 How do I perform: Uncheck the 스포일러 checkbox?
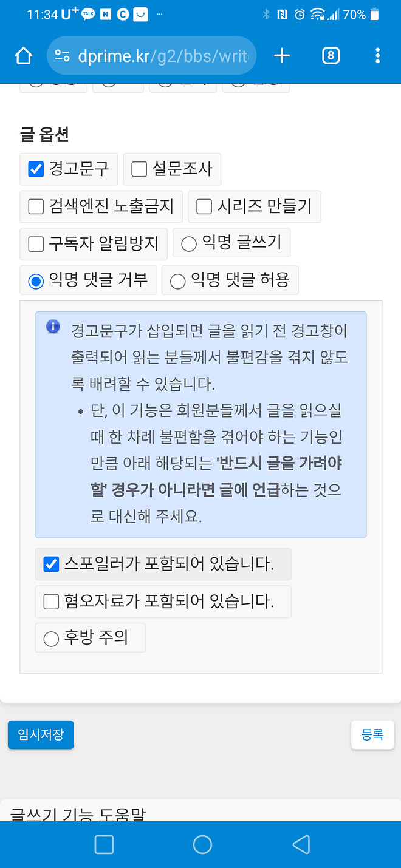tap(51, 564)
